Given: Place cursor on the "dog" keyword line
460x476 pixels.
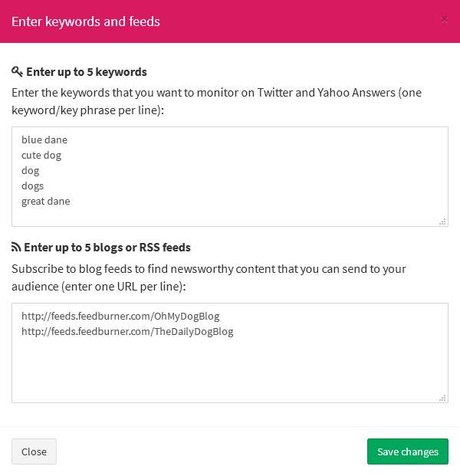Looking at the screenshot, I should 31,171.
